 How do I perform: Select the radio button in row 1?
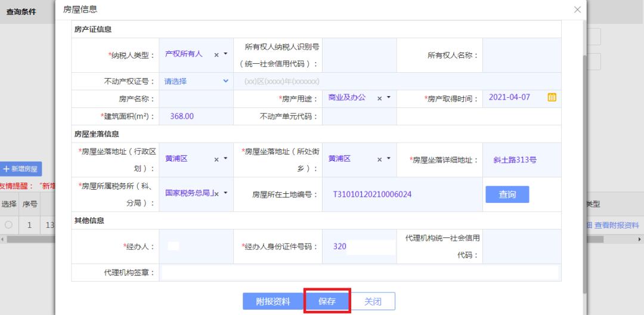(x=9, y=225)
